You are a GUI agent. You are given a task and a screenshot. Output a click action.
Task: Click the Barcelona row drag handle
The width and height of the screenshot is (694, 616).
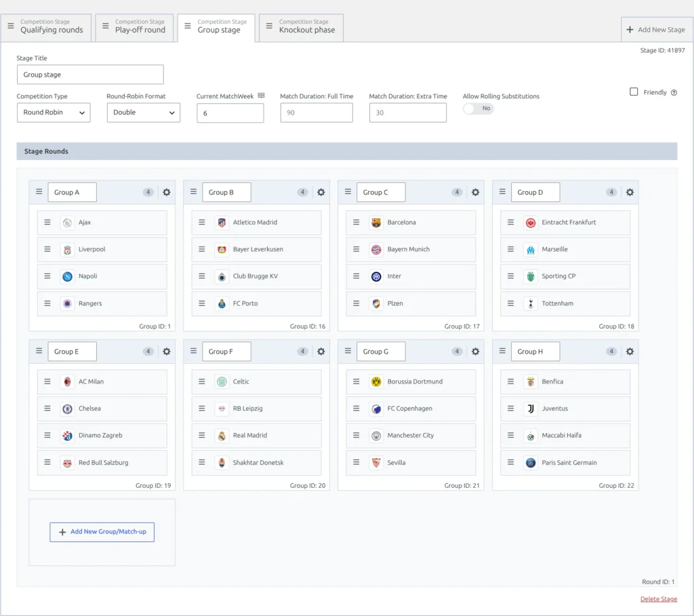(x=356, y=222)
